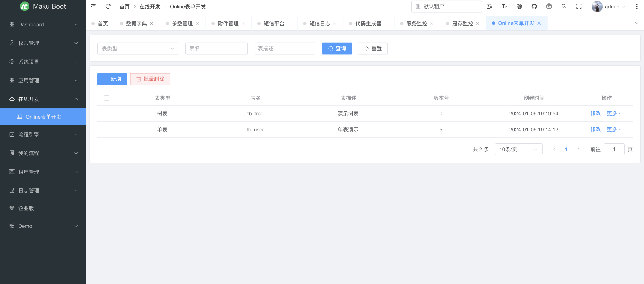The image size is (644, 284).
Task: Toggle fullscreen mode icon
Action: [579, 7]
